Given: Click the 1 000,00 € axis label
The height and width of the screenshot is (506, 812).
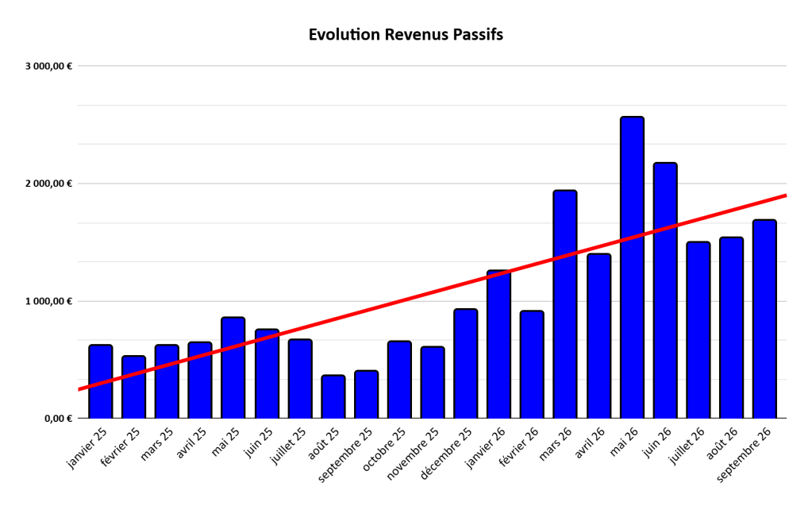Looking at the screenshot, I should (48, 301).
